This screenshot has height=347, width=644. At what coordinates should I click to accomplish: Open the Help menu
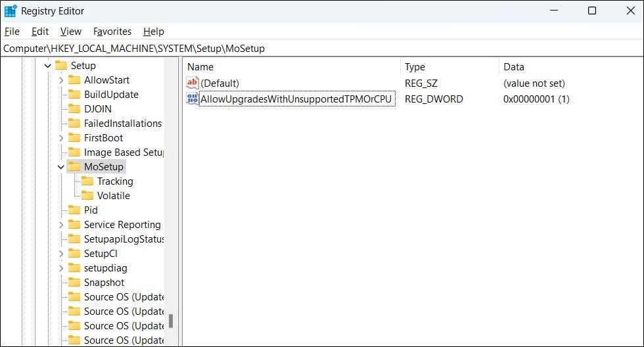coord(154,32)
